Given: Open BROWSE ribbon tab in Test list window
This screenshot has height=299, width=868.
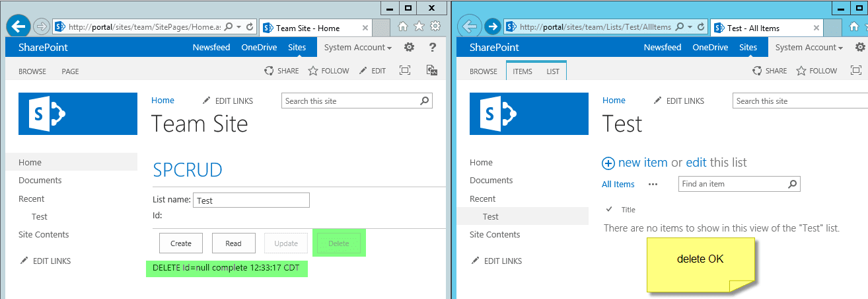Looking at the screenshot, I should pyautogui.click(x=484, y=71).
